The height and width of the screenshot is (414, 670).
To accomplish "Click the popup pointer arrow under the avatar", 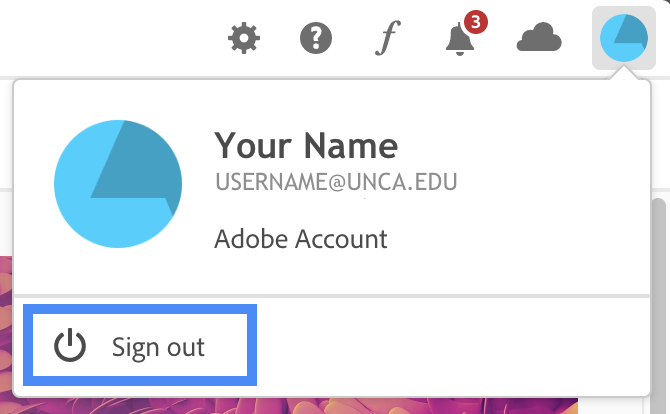I will [623, 76].
